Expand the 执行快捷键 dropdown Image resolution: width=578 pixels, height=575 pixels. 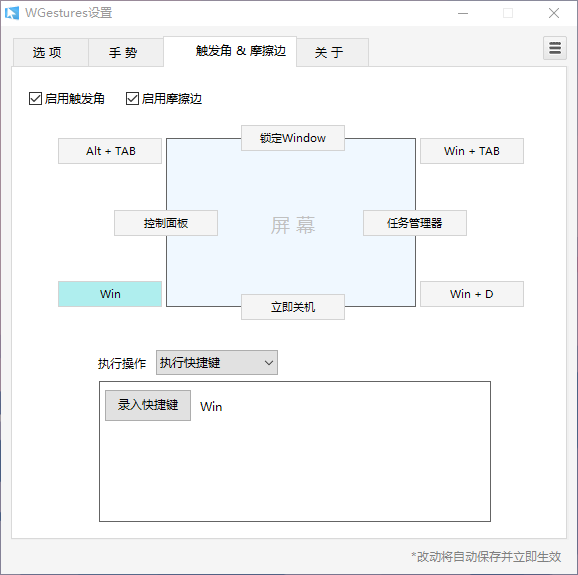coord(217,362)
